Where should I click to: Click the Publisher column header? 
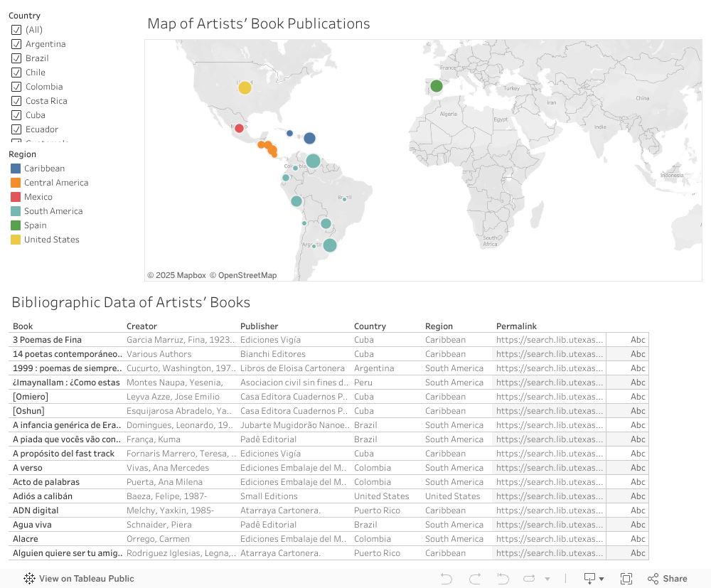point(259,326)
